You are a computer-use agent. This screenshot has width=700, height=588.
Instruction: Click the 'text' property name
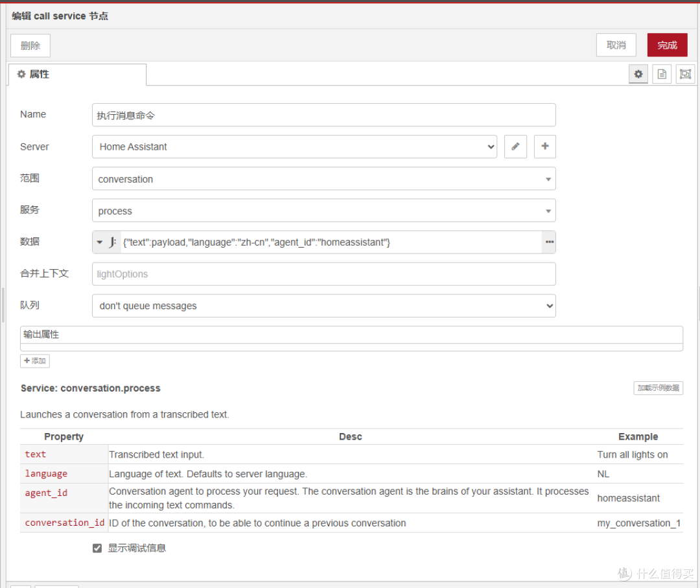[35, 454]
